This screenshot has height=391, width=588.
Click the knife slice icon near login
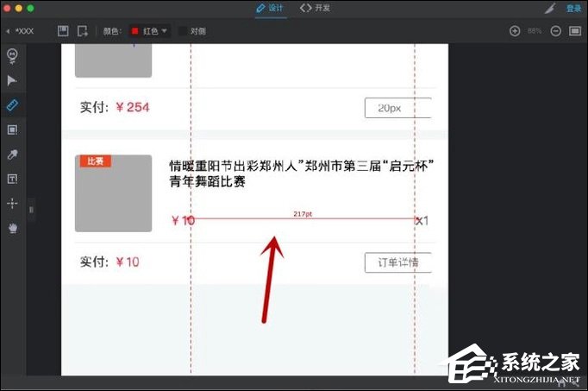point(551,8)
